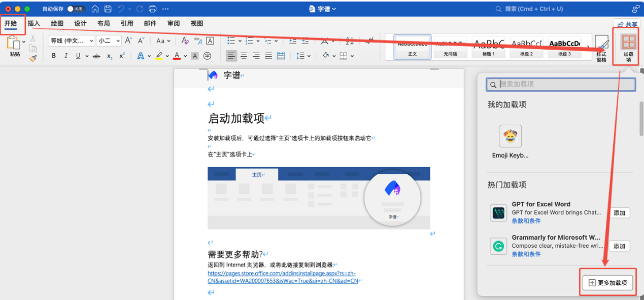Toggle the 自动保存 autosave switch
The image size is (644, 300).
(76, 9)
